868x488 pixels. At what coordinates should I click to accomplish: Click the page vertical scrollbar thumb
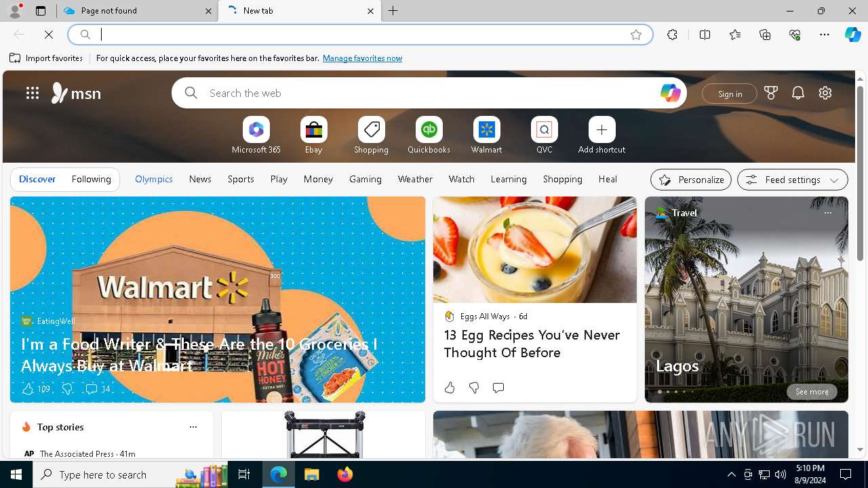tap(860, 173)
